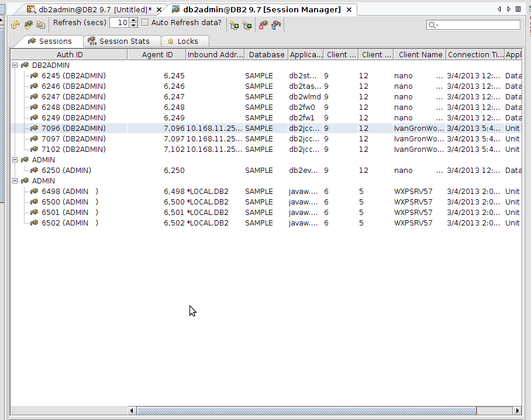Click the session tree view icon
This screenshot has width=531, height=420.
click(277, 25)
